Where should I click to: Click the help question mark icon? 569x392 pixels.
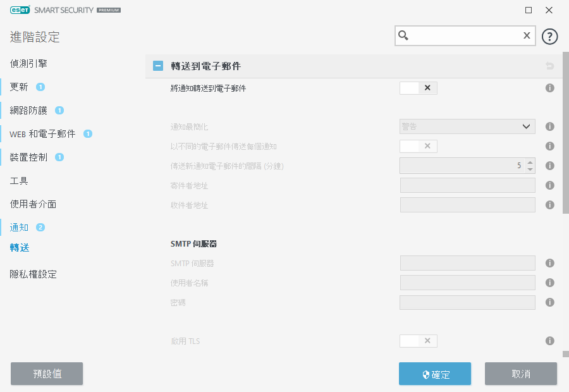click(x=549, y=36)
